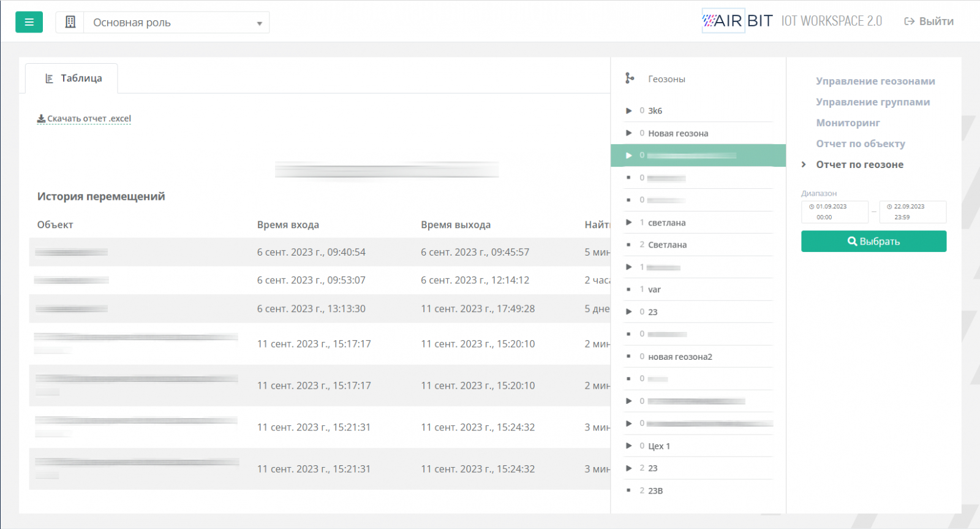Image resolution: width=980 pixels, height=529 pixels.
Task: Click the Выйти logout button
Action: (x=929, y=21)
